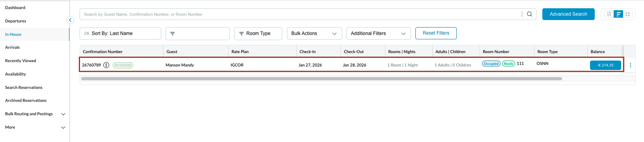Open the Room Type filter
The width and height of the screenshot is (644, 142).
tap(258, 33)
